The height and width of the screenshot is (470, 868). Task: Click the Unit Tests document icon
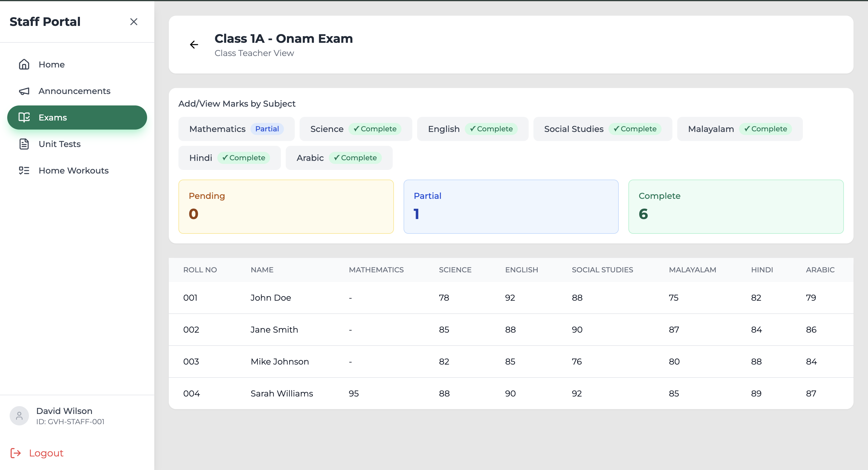(24, 144)
